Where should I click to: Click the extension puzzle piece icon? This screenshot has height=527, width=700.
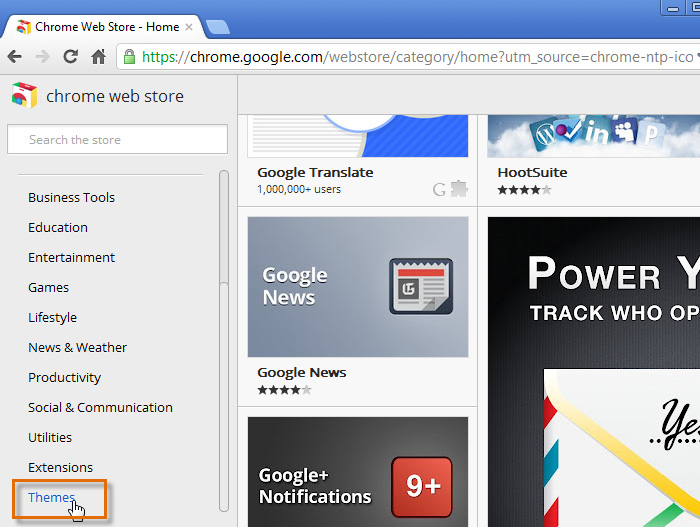coord(459,189)
